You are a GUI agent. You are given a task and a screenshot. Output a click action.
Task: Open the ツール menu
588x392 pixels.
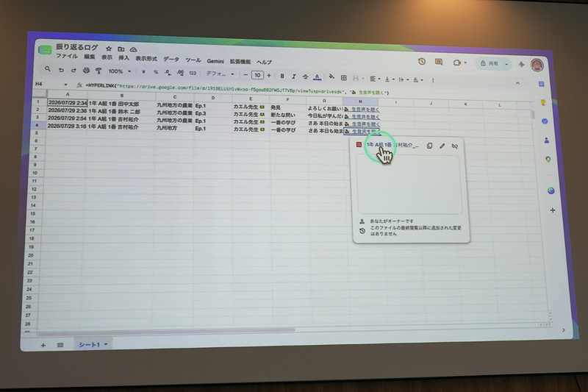(x=193, y=60)
